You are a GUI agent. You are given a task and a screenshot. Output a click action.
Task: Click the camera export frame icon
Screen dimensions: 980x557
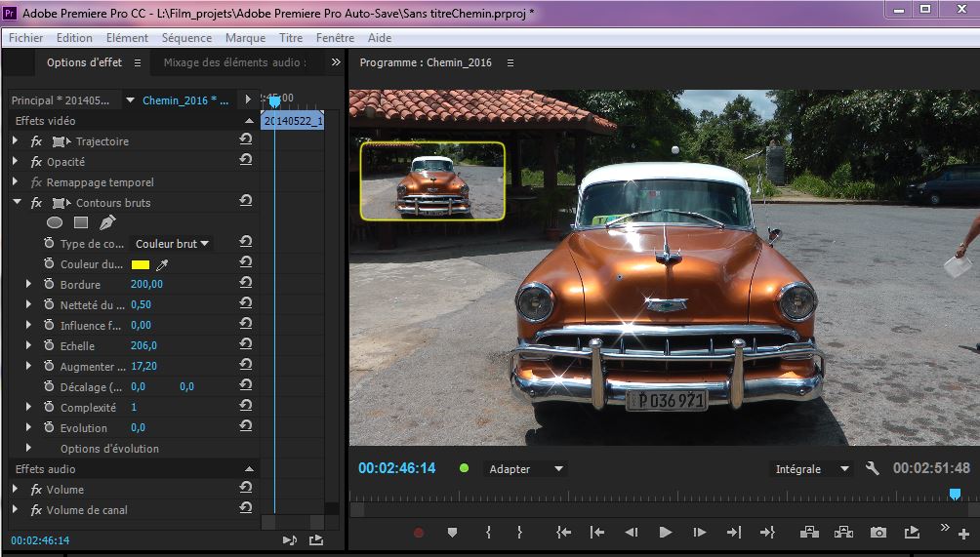coord(878,533)
